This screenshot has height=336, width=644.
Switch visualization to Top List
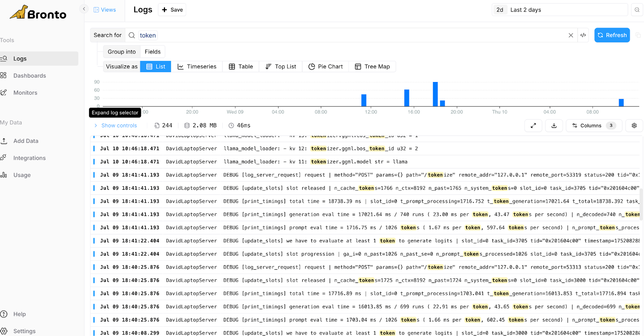pyautogui.click(x=281, y=67)
